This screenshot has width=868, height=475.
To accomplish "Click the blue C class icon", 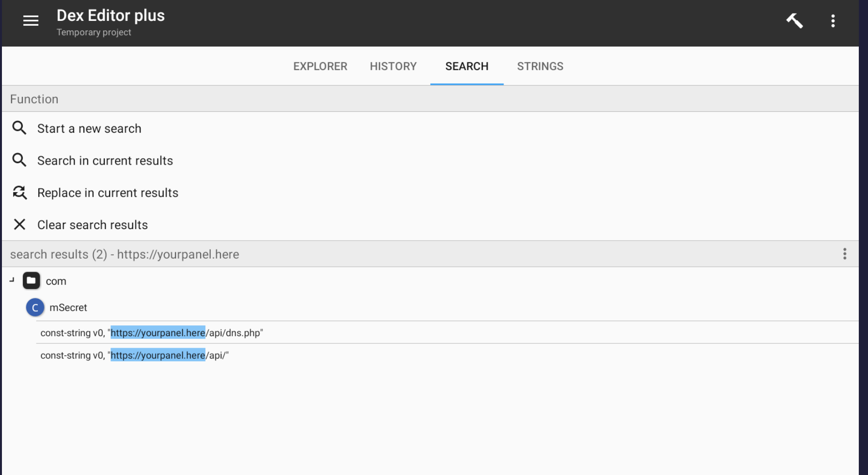I will tap(35, 307).
